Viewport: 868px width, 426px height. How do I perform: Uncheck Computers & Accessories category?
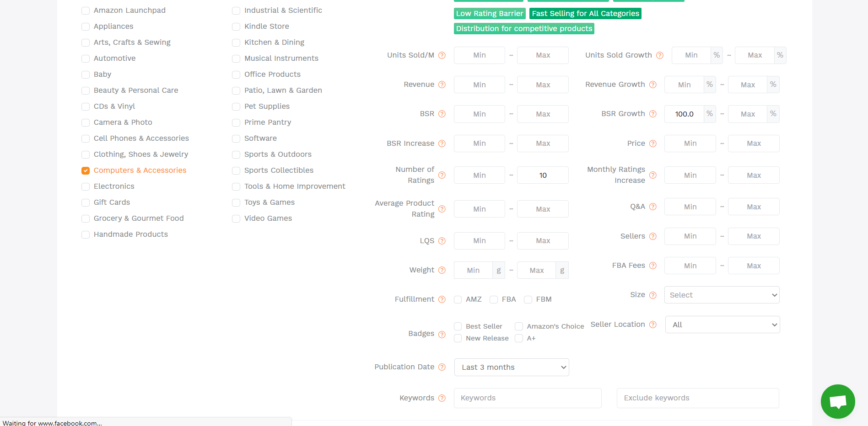pyautogui.click(x=86, y=170)
